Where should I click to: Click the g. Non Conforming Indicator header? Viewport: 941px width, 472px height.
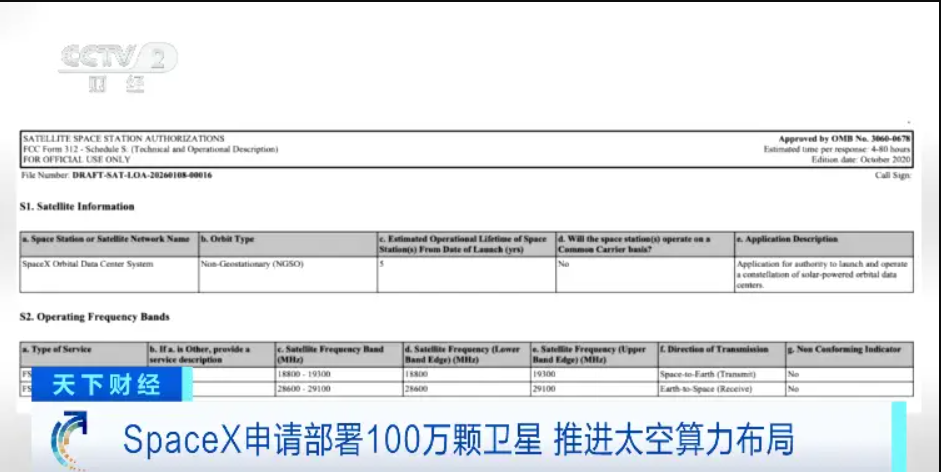(x=846, y=349)
